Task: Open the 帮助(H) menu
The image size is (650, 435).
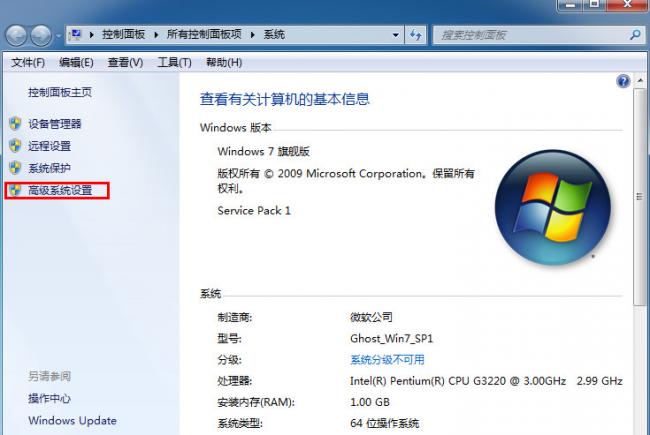Action: click(224, 63)
